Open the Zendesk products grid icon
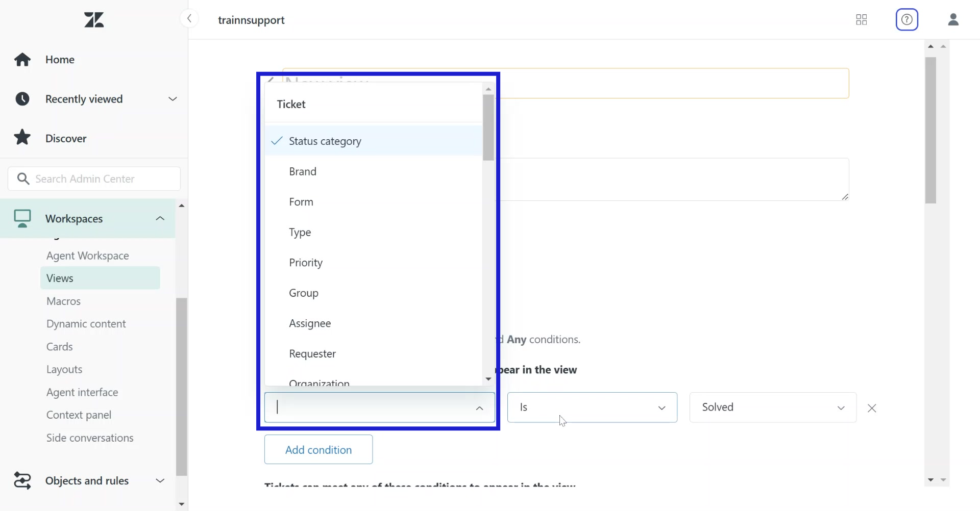This screenshot has width=980, height=511. (x=862, y=20)
